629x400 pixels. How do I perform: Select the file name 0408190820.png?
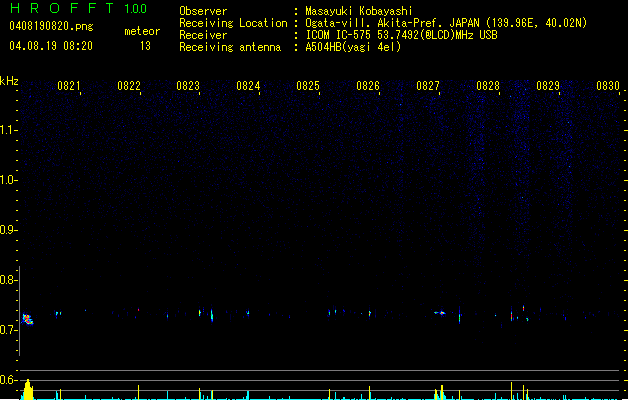51,26
